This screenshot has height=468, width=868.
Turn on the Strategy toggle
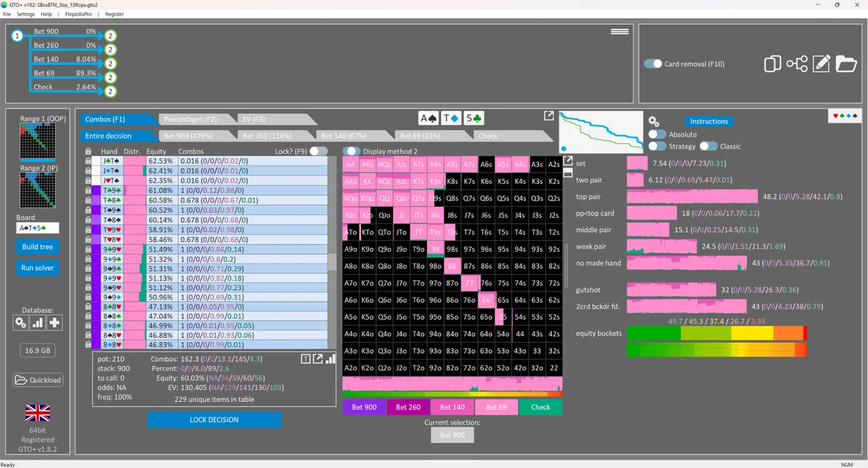[x=658, y=146]
